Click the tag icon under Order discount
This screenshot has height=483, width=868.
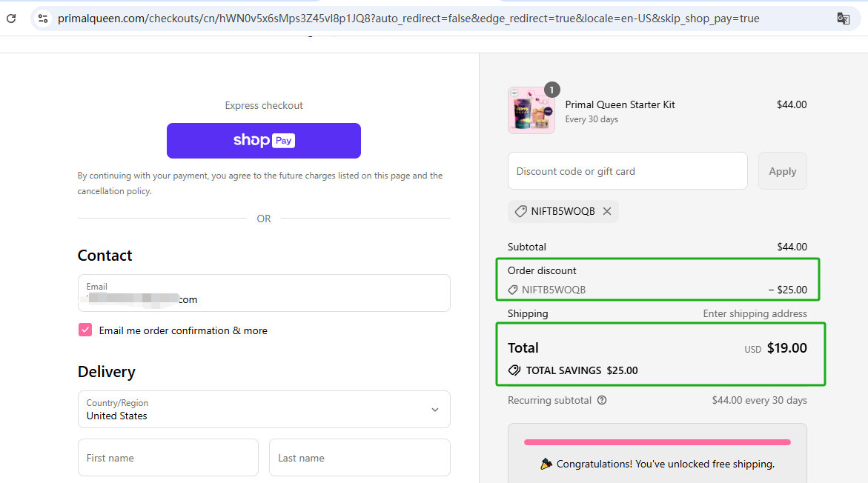click(513, 290)
